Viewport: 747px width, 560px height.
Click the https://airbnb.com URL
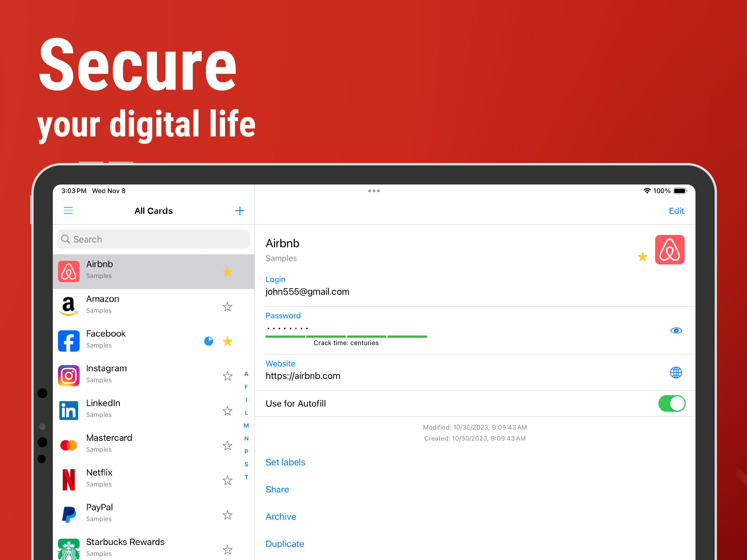(x=303, y=376)
